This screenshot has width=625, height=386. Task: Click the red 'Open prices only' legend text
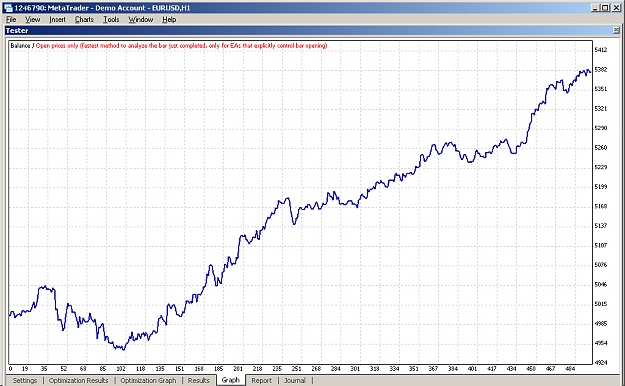(x=181, y=45)
